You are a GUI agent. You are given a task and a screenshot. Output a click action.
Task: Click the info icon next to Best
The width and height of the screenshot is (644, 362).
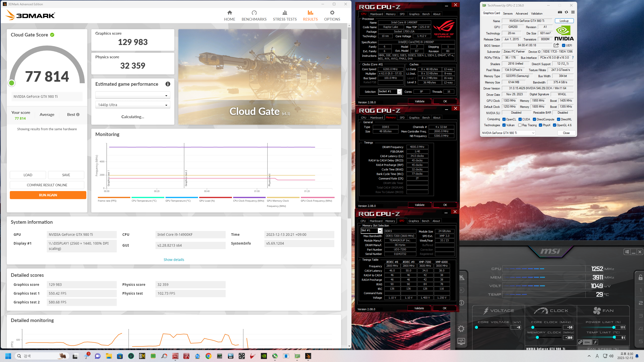pos(78,115)
